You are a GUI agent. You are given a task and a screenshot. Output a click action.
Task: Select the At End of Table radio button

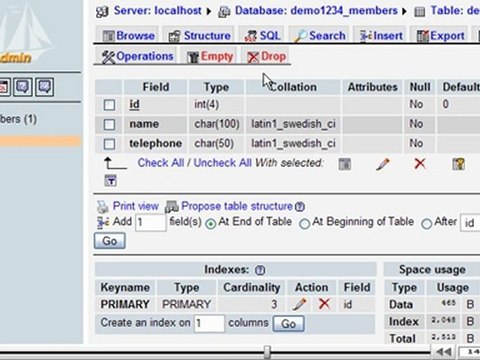coord(210,224)
